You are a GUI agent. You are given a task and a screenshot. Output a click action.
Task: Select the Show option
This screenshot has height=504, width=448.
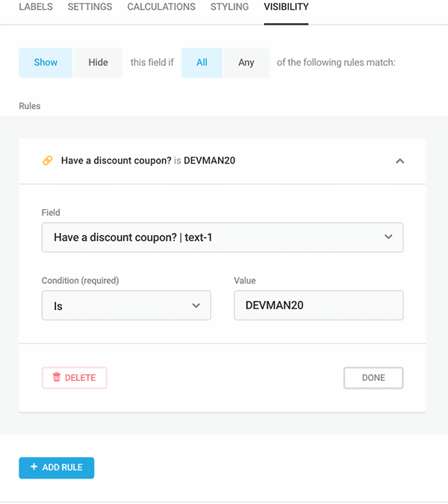pos(46,63)
